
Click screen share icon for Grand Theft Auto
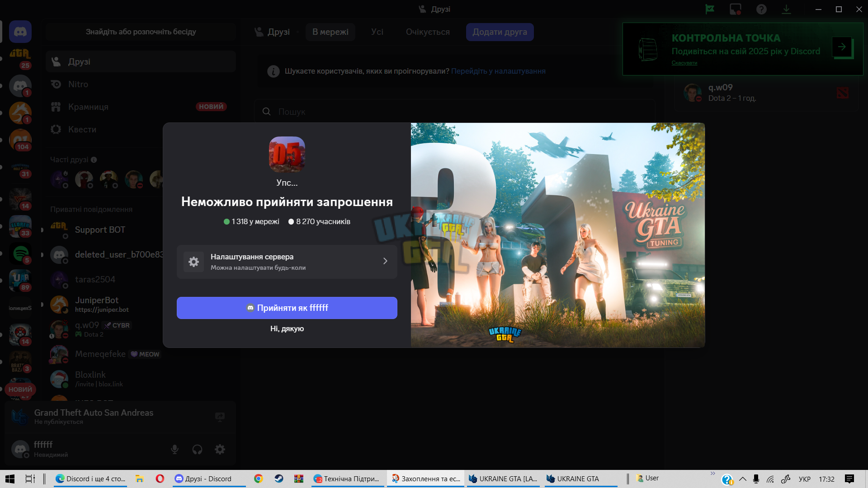220,417
